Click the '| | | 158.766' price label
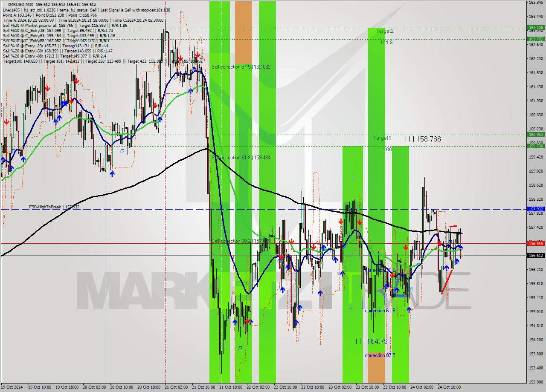The image size is (546, 392). click(x=423, y=139)
